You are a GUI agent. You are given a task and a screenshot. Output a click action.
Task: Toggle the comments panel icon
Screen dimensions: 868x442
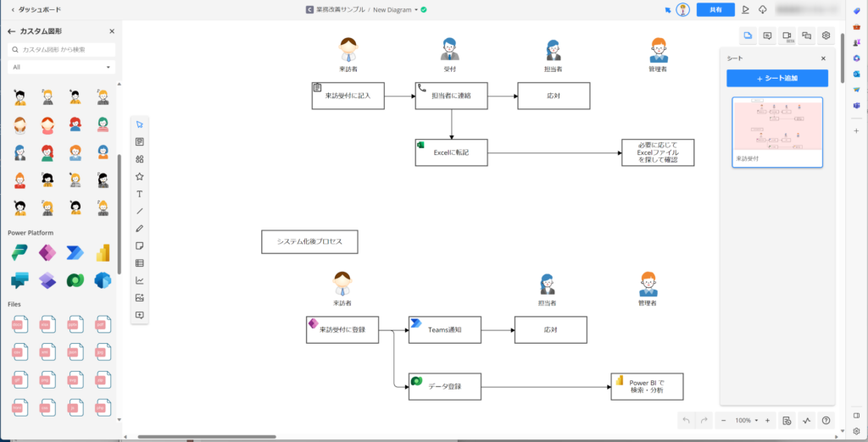(767, 36)
